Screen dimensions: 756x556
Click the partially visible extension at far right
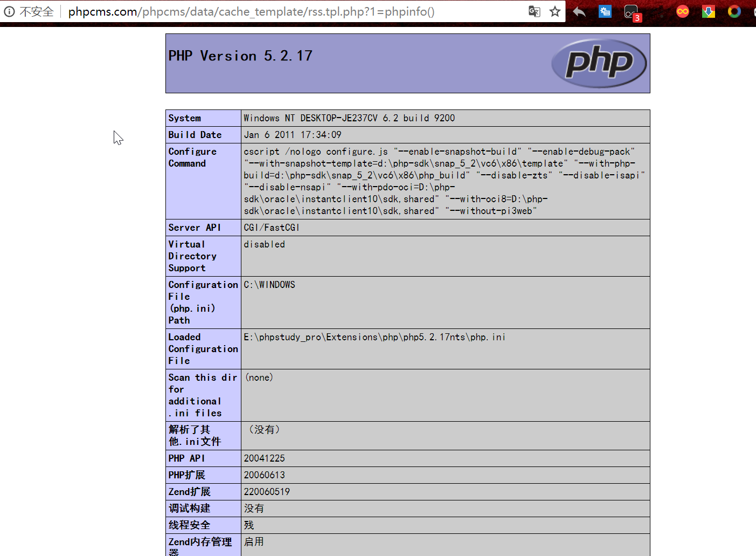(x=753, y=11)
